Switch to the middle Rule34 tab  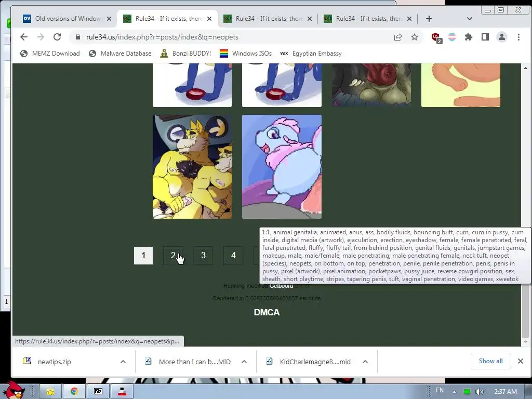point(268,19)
